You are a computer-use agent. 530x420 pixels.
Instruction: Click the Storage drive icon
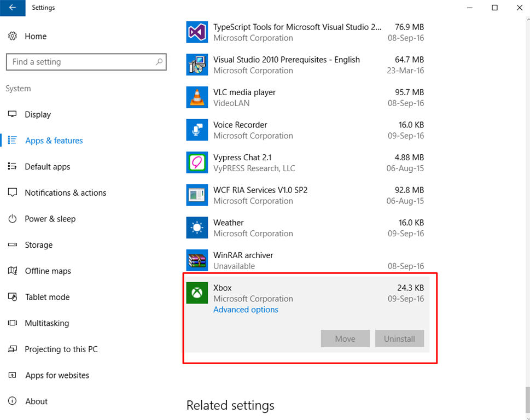tap(13, 244)
